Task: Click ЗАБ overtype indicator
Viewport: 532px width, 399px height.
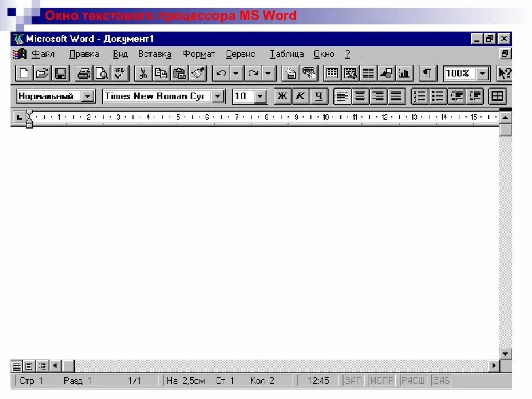Action: click(441, 381)
